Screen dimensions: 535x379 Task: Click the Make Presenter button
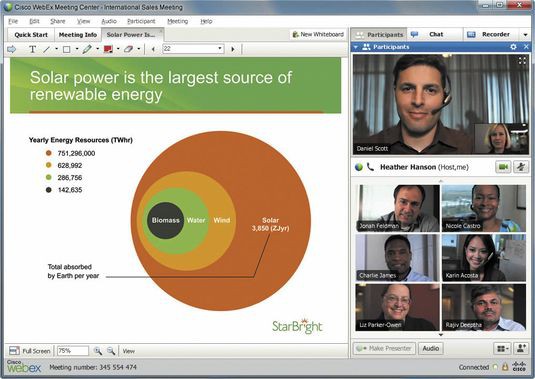(384, 348)
